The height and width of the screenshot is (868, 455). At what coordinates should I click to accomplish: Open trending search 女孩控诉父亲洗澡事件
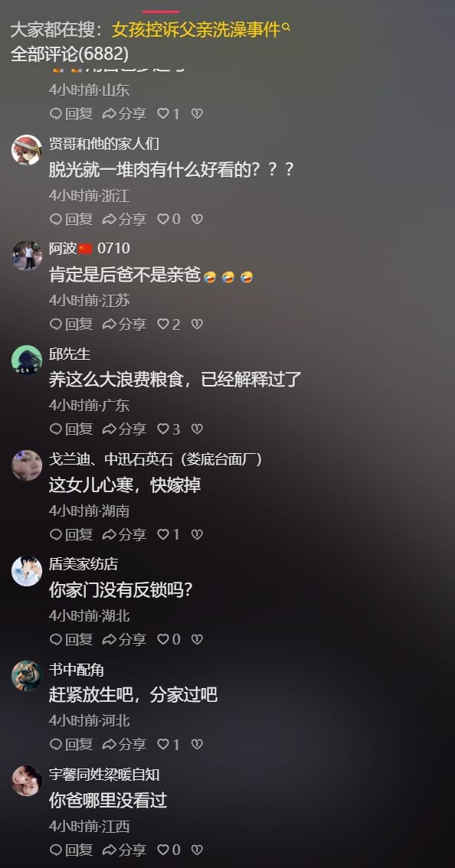coord(196,29)
